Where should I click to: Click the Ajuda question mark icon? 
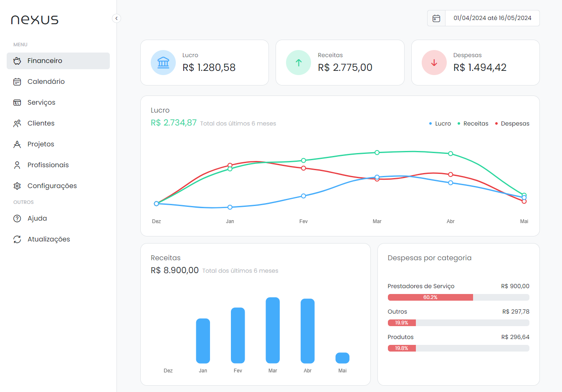pos(17,219)
